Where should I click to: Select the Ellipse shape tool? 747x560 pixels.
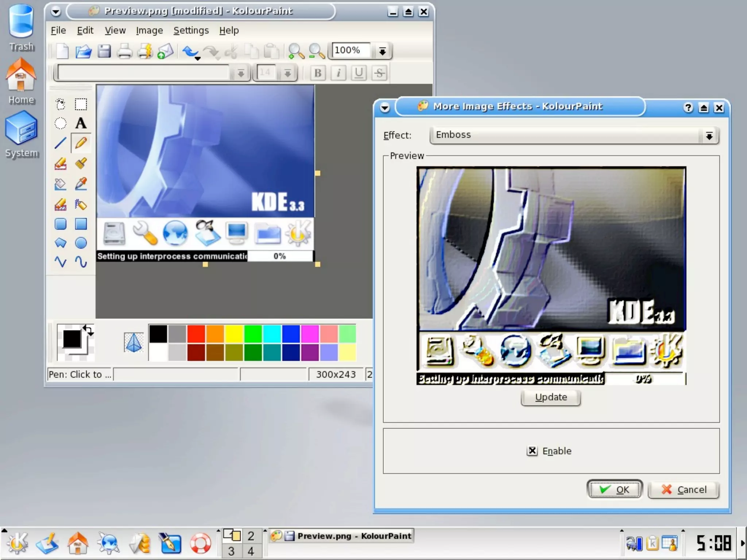click(x=81, y=243)
